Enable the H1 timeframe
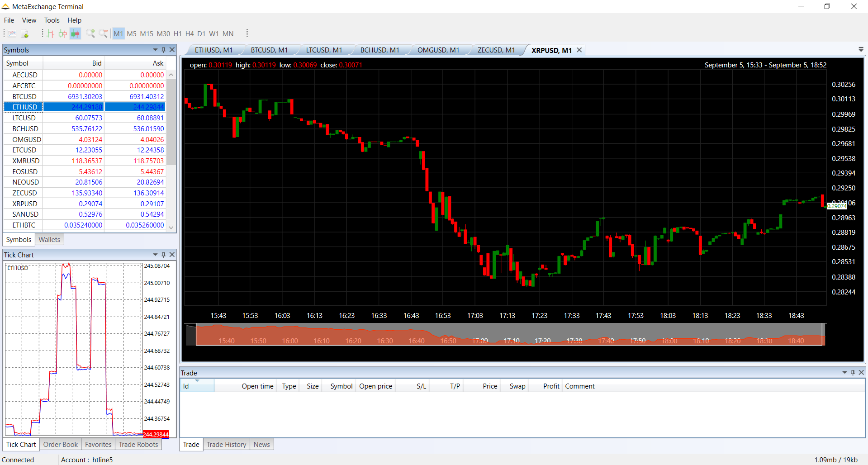Image resolution: width=868 pixels, height=465 pixels. pos(177,33)
